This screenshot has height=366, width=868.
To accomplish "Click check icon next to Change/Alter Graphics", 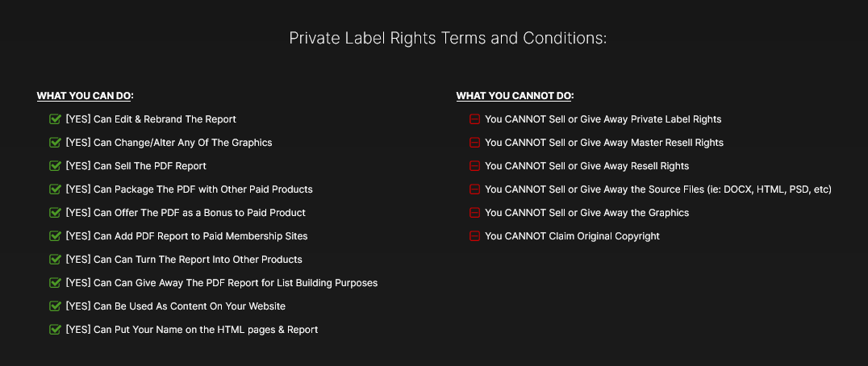I will pyautogui.click(x=55, y=143).
